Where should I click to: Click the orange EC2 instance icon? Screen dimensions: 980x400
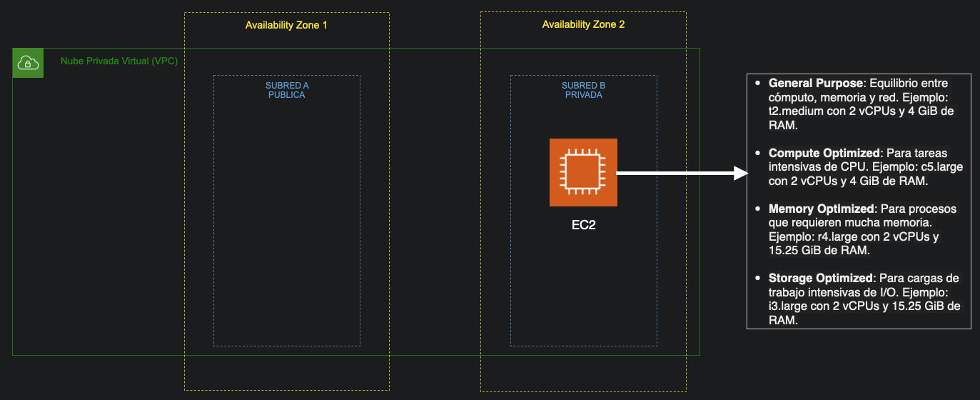(583, 172)
